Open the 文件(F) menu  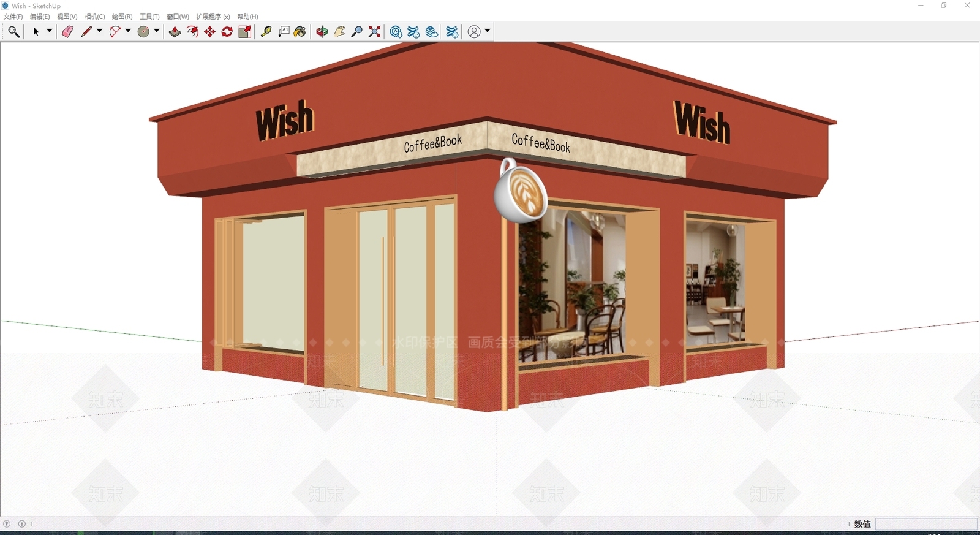pos(13,17)
